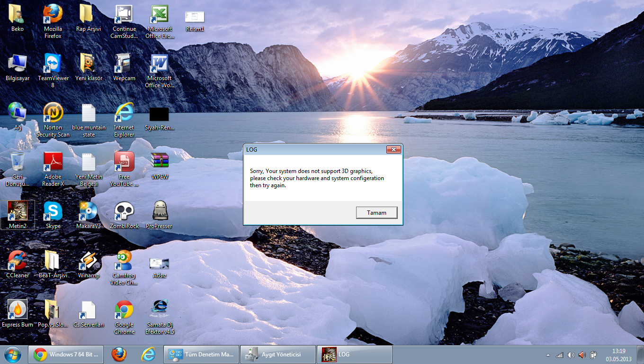
Task: Select Wepcam camcorder shortcut
Action: (124, 67)
